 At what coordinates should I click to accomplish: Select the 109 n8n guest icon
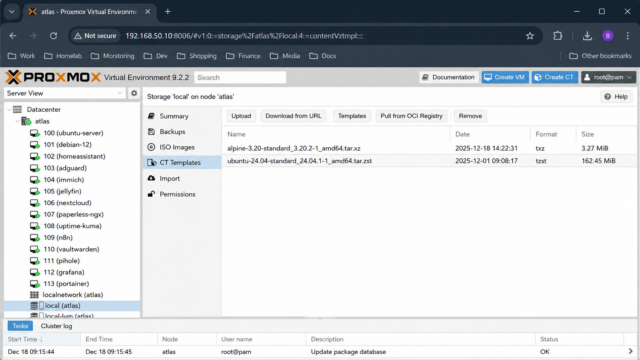point(35,238)
